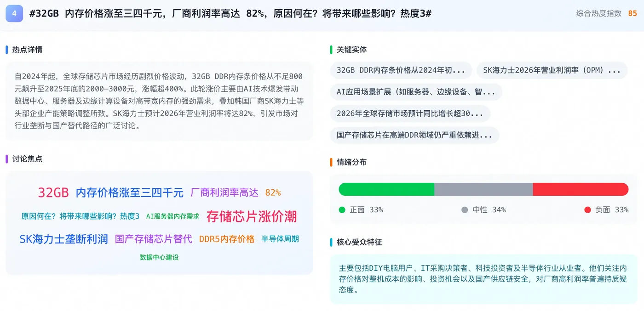Image resolution: width=644 pixels, height=311 pixels.
Task: Click the red negative segment of sentiment bar
Action: pyautogui.click(x=581, y=189)
